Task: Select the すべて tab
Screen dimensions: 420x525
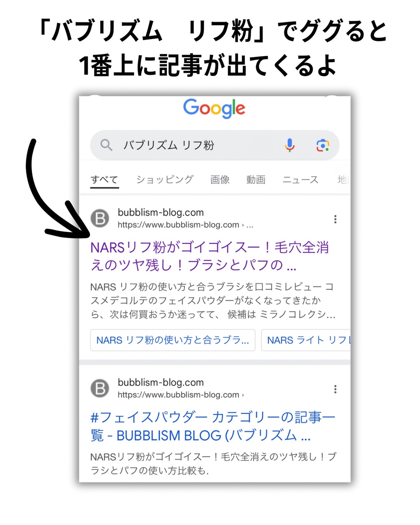Action: pyautogui.click(x=104, y=180)
